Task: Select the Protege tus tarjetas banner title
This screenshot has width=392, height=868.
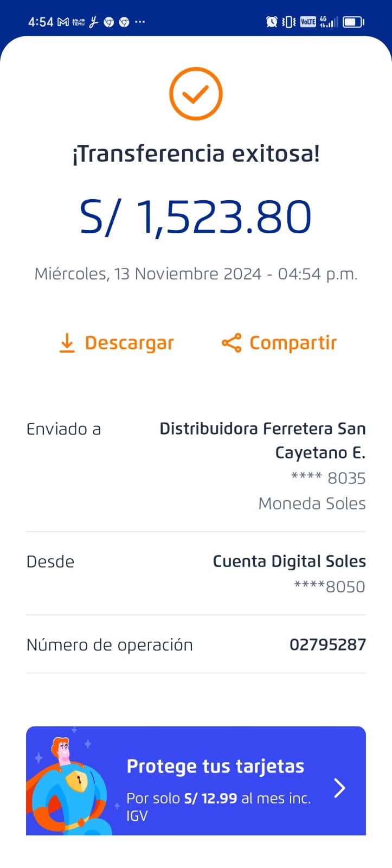Action: pos(215,766)
